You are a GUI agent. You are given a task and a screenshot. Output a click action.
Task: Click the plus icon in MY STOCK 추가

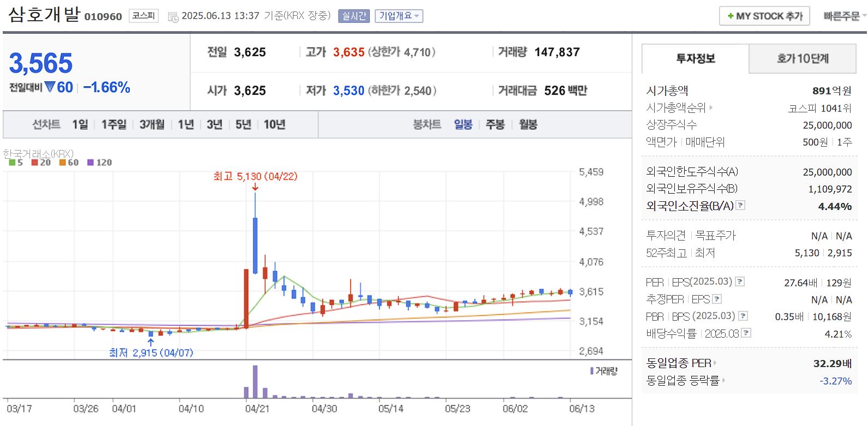731,16
